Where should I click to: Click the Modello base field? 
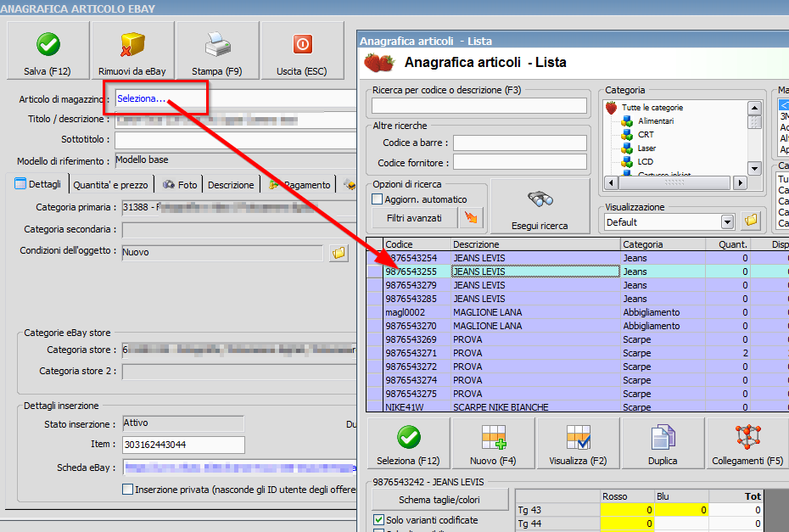236,160
